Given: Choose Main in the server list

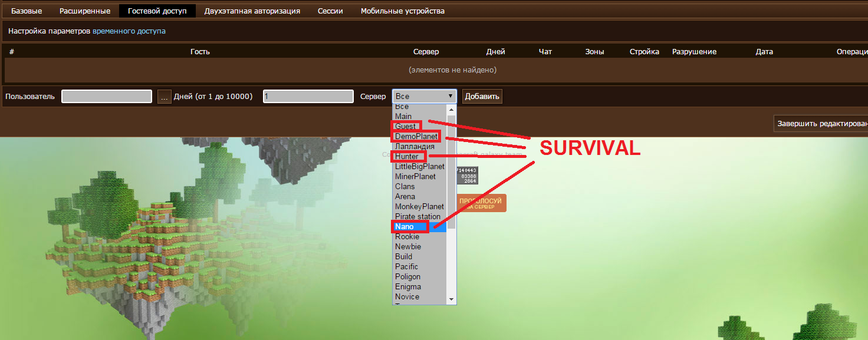Looking at the screenshot, I should tap(420, 116).
